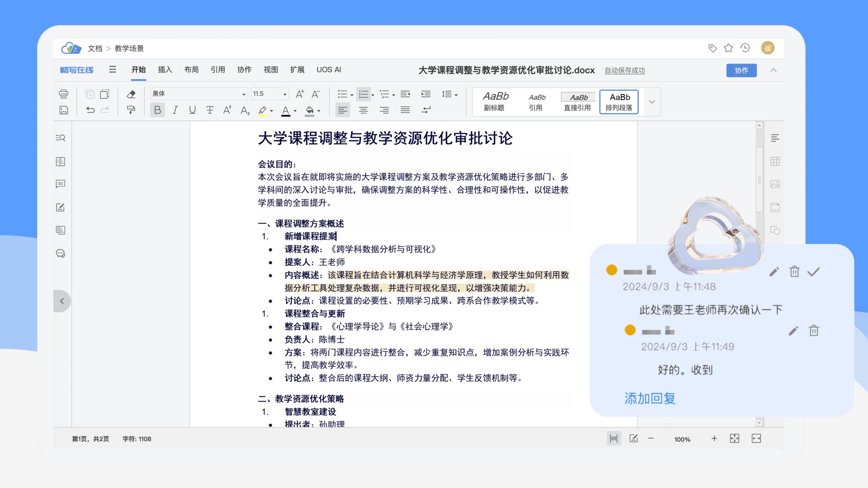Open version history clock icon
The width and height of the screenshot is (868, 488).
point(745,48)
